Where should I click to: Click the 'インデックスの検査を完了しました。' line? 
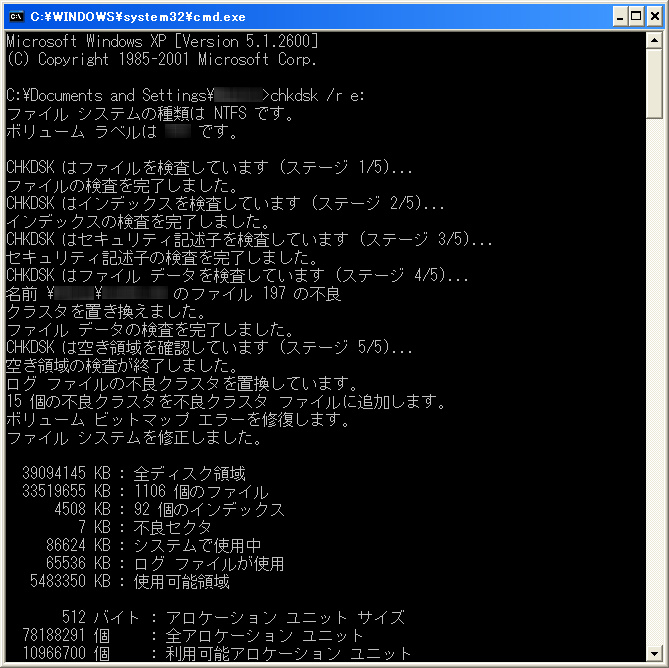pyautogui.click(x=138, y=222)
